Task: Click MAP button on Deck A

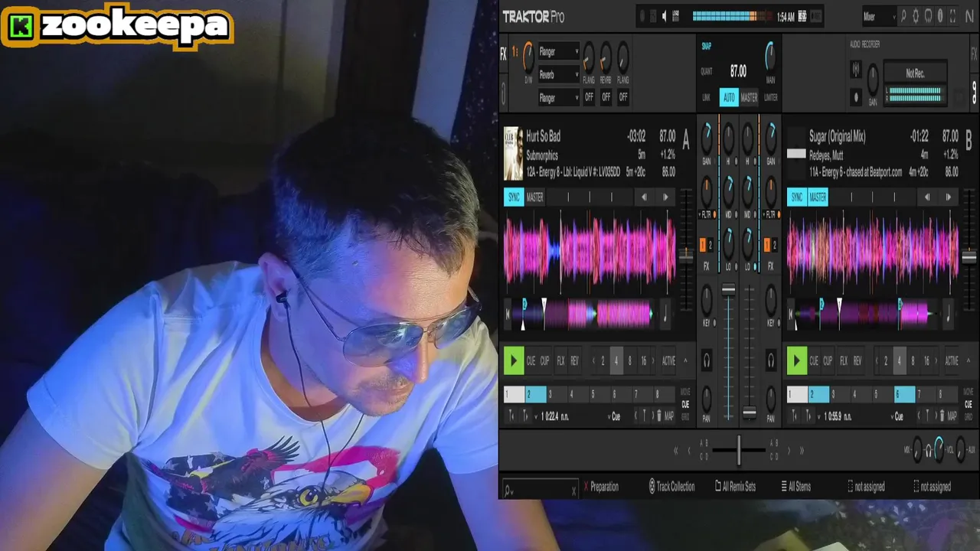Action: click(669, 416)
